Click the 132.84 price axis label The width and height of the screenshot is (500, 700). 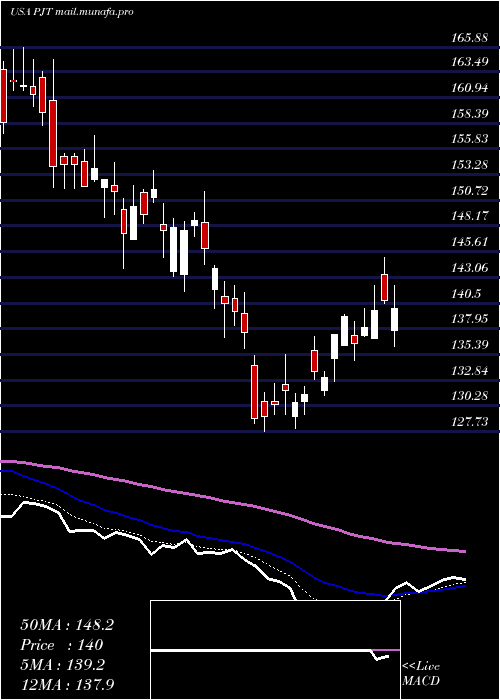[469, 371]
